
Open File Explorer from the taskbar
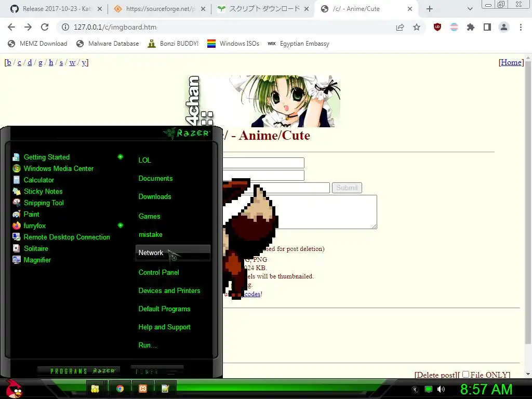[95, 389]
